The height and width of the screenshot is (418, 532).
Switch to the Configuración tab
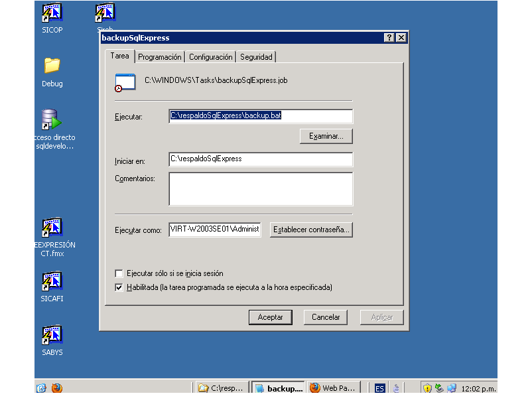211,57
